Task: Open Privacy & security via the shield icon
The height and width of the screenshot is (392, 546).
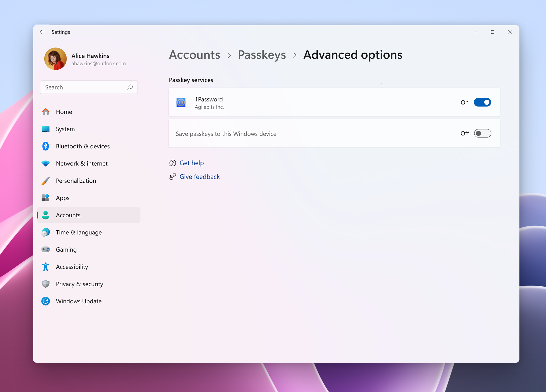Action: click(x=46, y=284)
